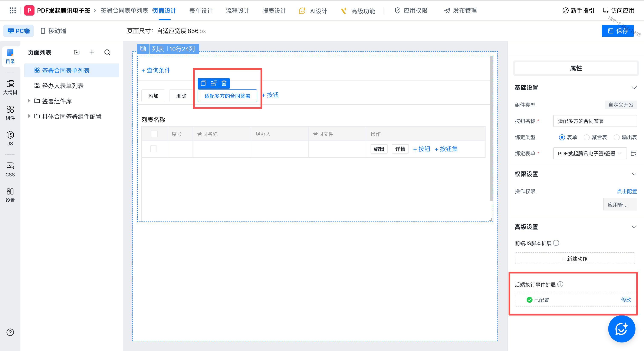This screenshot has width=644, height=351.
Task: Check the header row select-all checkbox
Action: click(154, 134)
